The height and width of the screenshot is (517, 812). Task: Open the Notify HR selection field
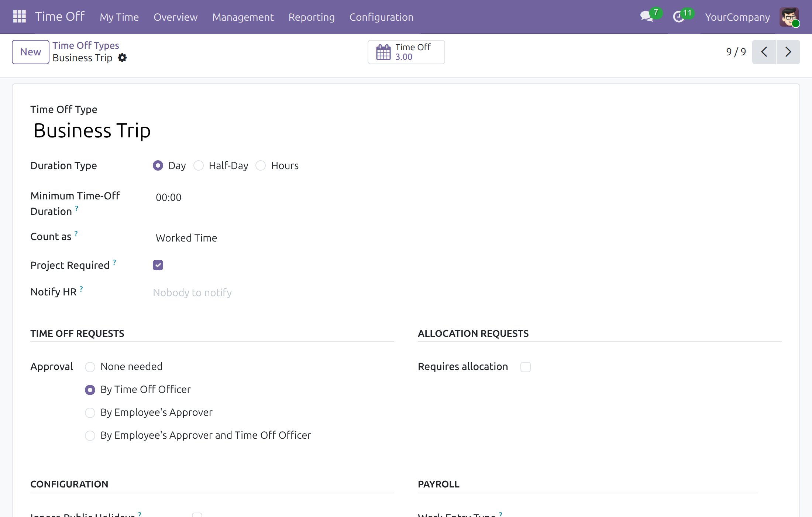click(273, 292)
